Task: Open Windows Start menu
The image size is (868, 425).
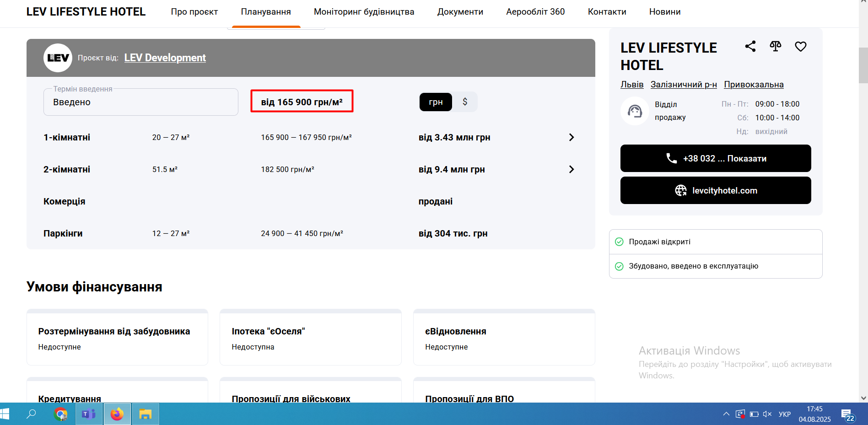Action: (x=5, y=414)
